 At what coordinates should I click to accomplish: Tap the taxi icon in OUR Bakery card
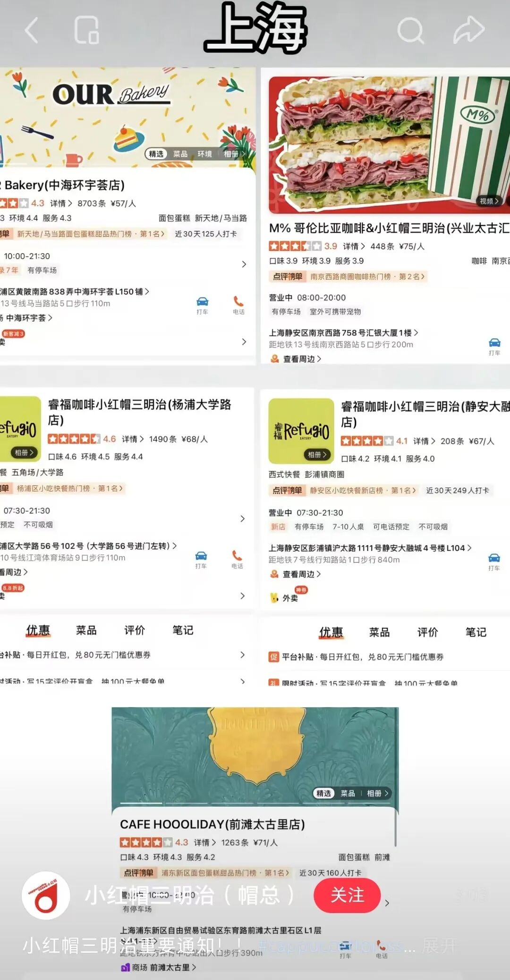point(202,305)
